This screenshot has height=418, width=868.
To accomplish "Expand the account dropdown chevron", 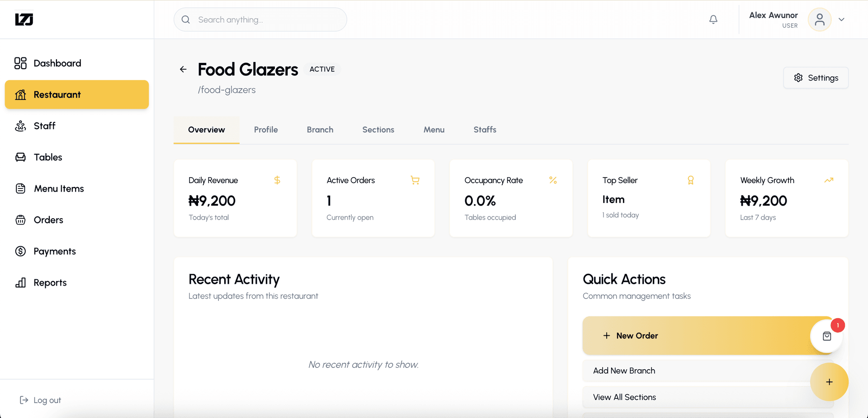I will 842,19.
